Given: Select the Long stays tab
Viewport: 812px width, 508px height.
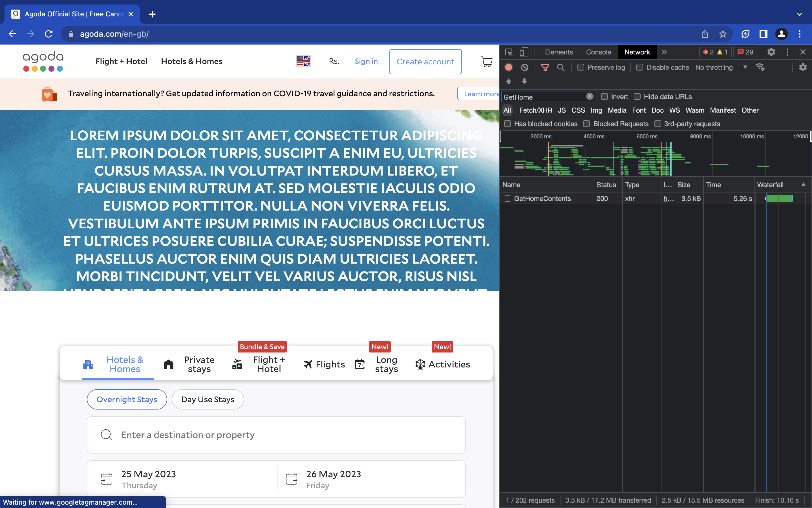Looking at the screenshot, I should point(377,364).
